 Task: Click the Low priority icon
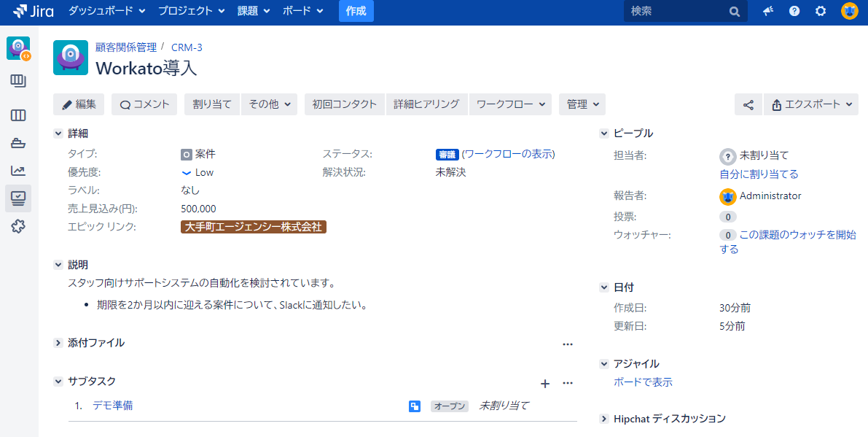tap(187, 173)
